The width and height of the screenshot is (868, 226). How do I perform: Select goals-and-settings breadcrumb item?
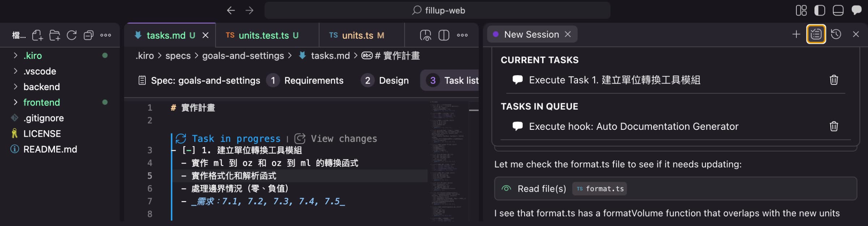tap(243, 56)
